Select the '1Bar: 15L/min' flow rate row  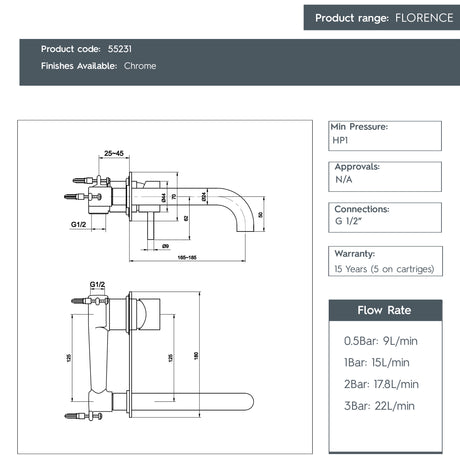click(x=377, y=362)
